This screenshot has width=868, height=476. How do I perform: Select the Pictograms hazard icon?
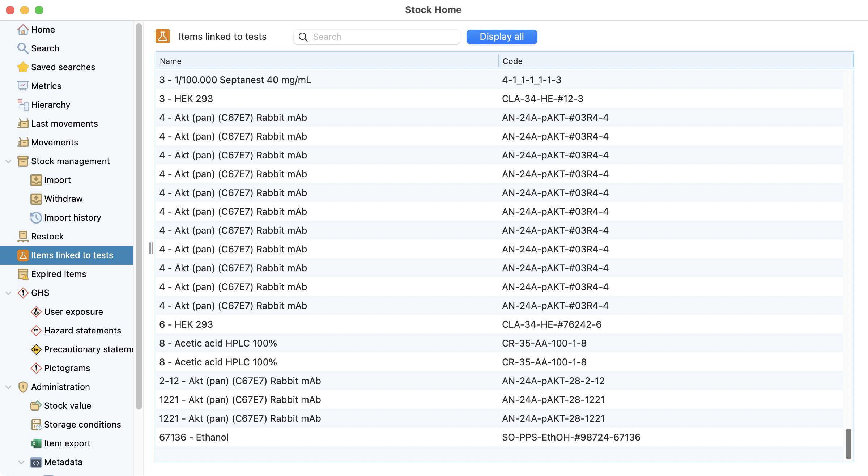(x=36, y=368)
